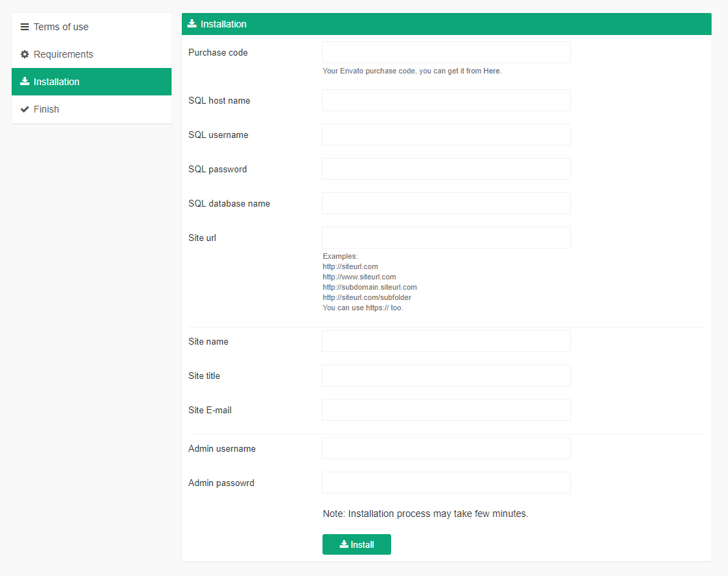Focus the SQL username field
Screen dimensions: 728x576
coord(446,135)
